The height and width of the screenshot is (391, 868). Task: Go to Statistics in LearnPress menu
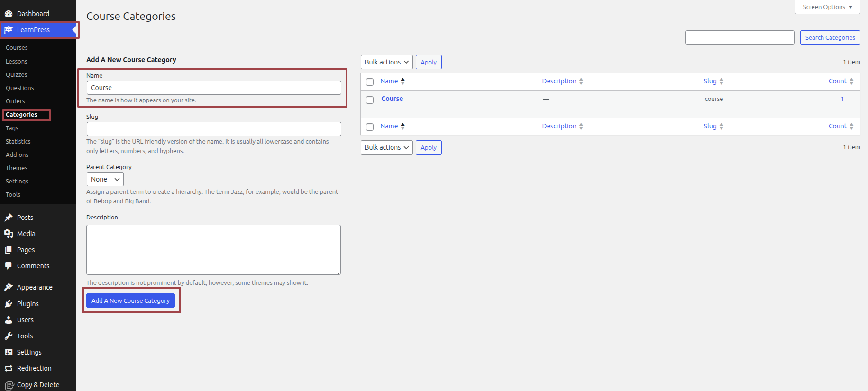coord(18,142)
